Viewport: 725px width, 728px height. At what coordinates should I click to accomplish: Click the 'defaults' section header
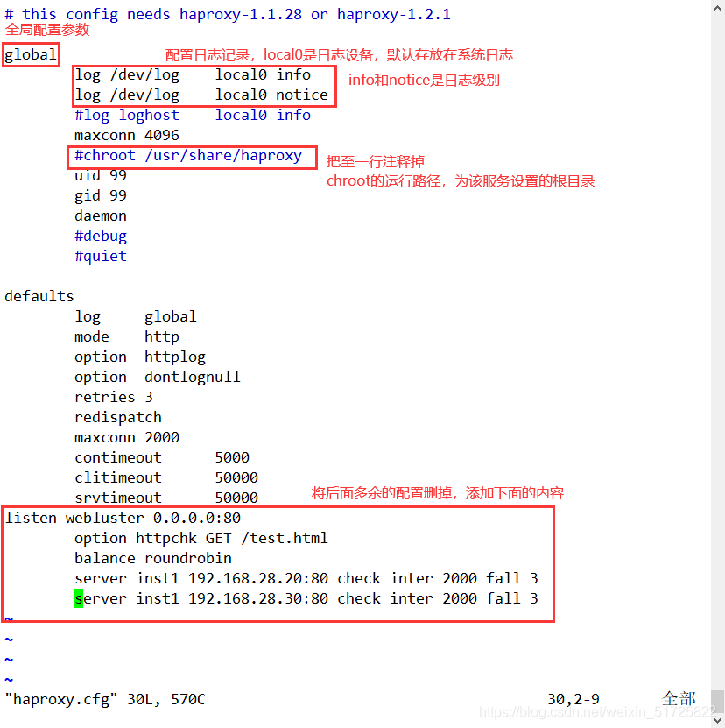coord(39,296)
